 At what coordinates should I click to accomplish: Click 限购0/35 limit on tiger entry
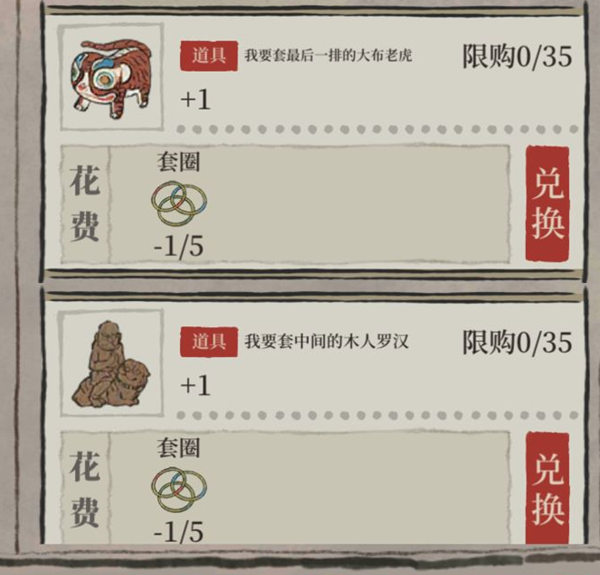pos(517,57)
